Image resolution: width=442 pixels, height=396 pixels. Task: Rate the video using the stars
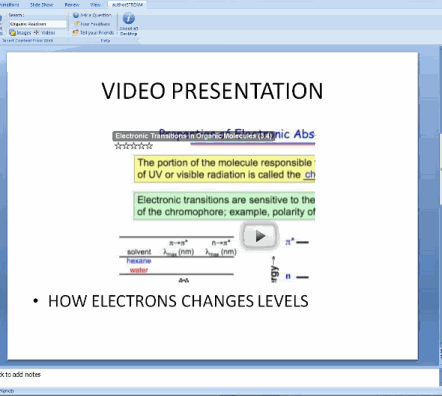point(134,146)
